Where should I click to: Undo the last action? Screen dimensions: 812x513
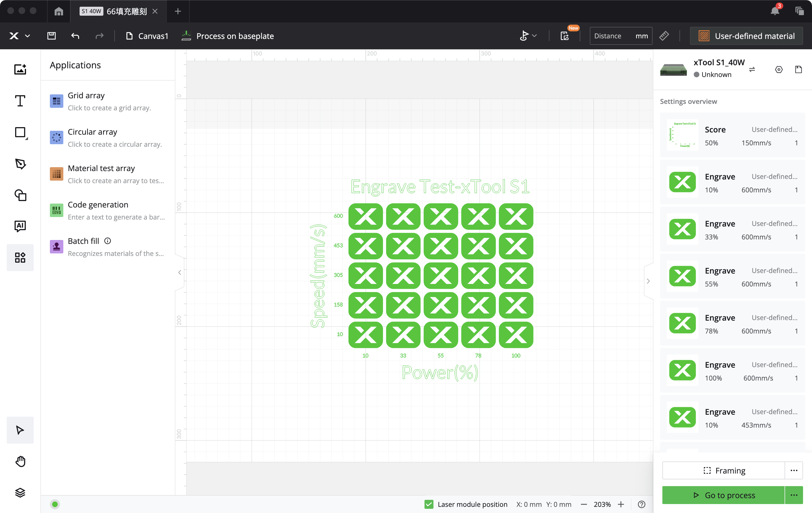[75, 36]
